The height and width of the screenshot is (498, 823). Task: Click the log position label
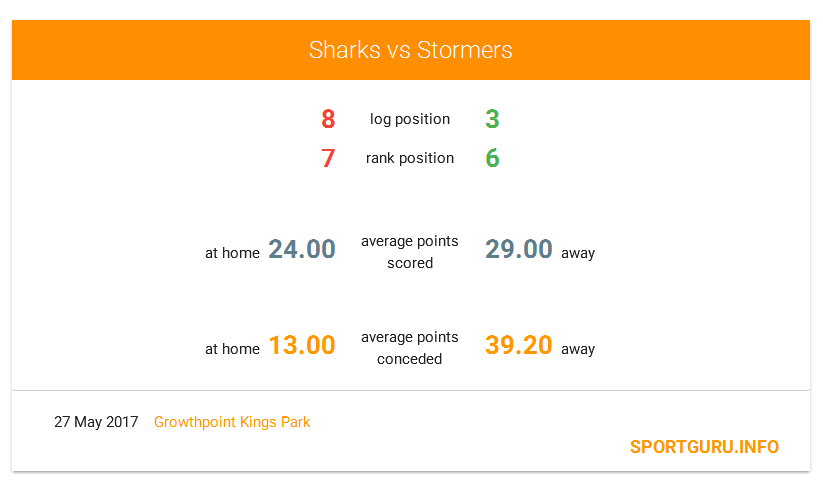pos(410,120)
